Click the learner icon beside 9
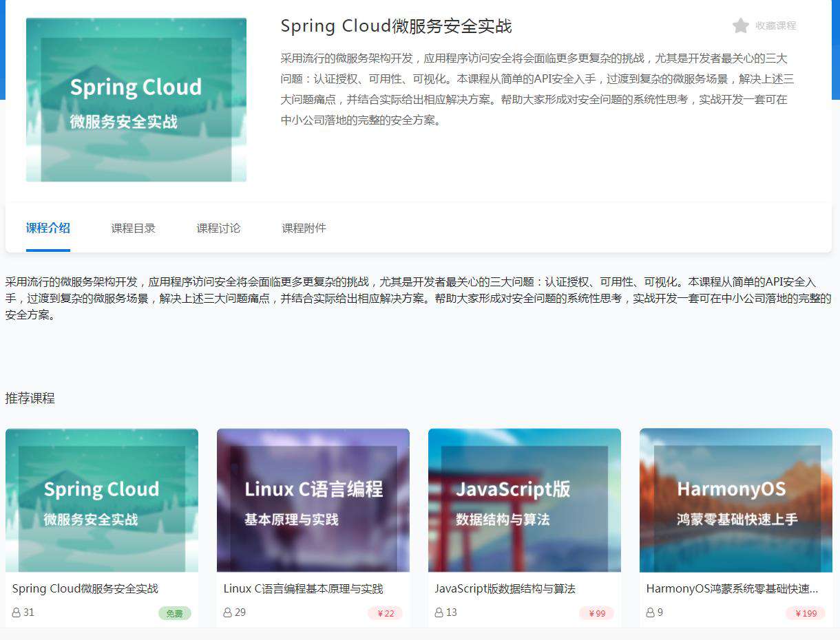Image resolution: width=840 pixels, height=640 pixels. tap(651, 612)
